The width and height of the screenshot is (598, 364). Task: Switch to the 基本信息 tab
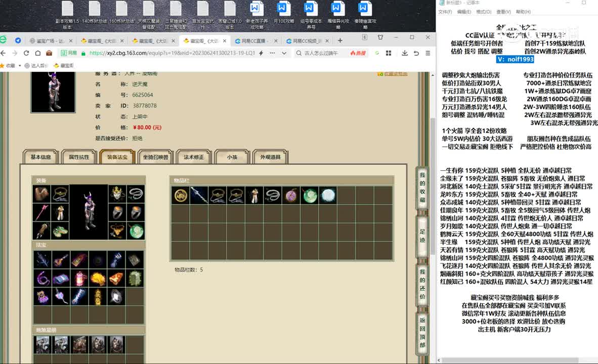click(x=41, y=157)
